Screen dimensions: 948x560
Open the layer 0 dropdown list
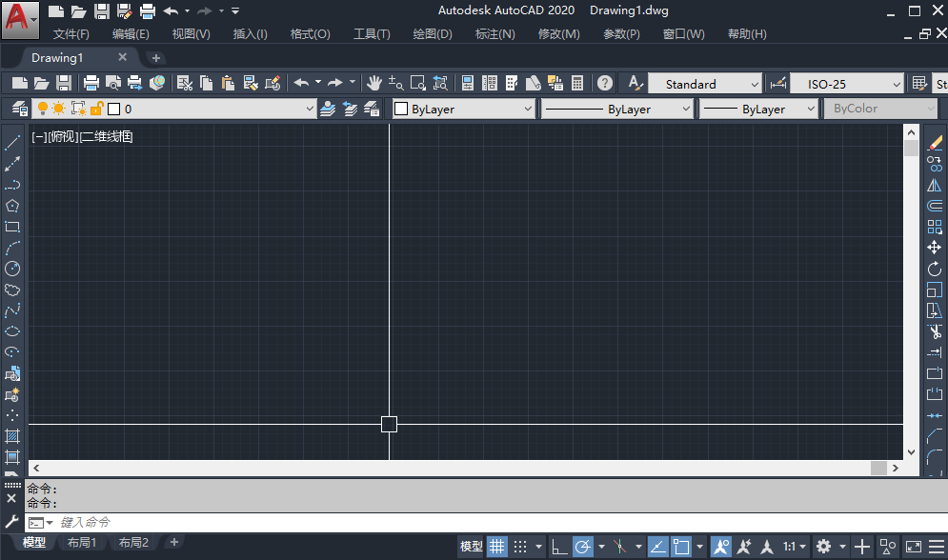[309, 110]
